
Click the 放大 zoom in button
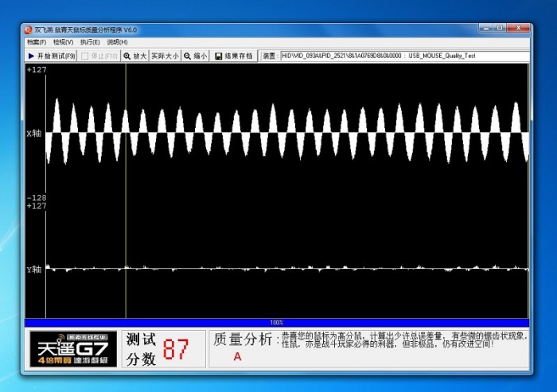pyautogui.click(x=135, y=56)
